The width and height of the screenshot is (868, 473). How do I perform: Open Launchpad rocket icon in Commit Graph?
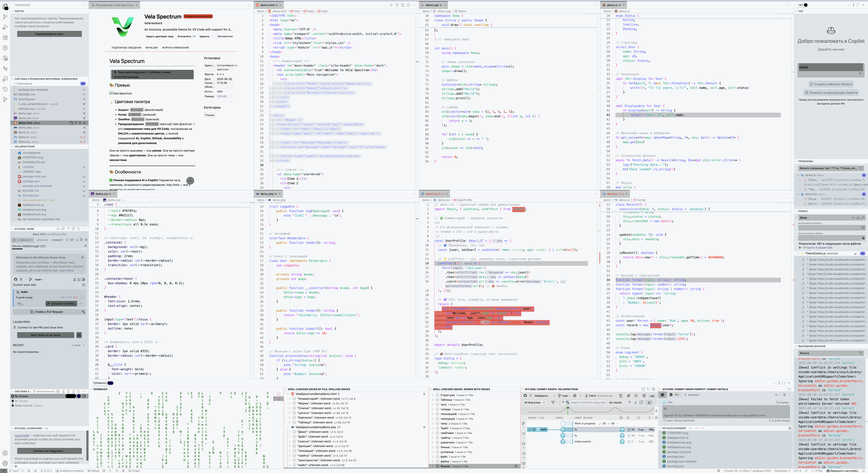(628, 396)
